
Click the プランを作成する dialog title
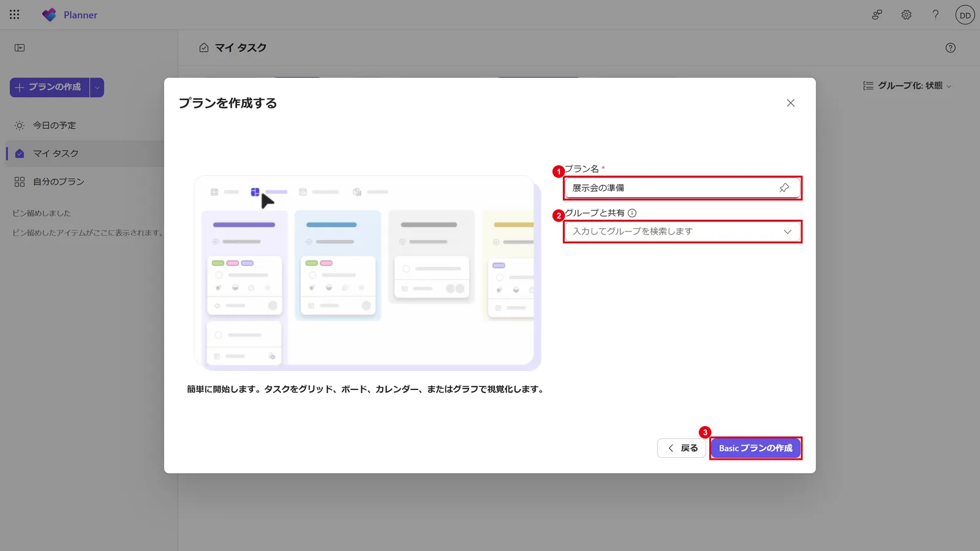pyautogui.click(x=228, y=103)
